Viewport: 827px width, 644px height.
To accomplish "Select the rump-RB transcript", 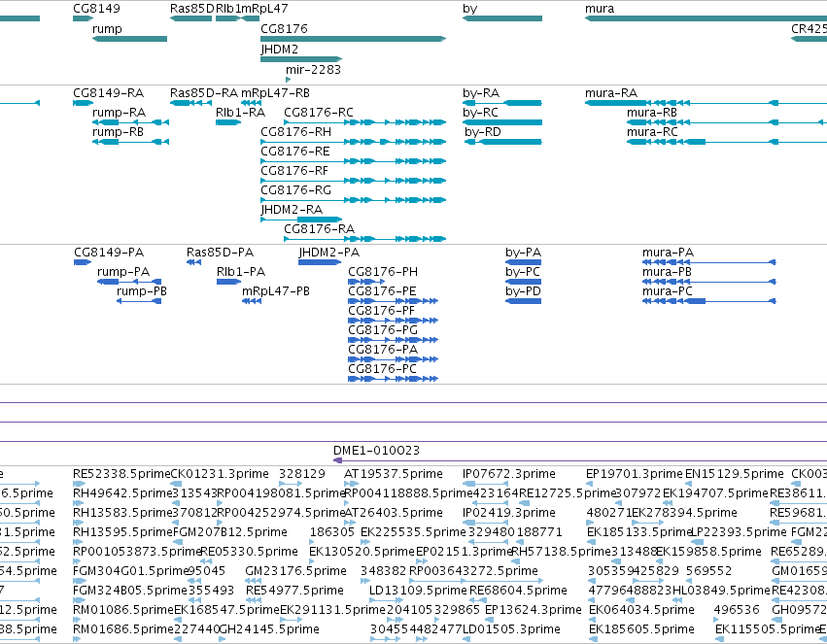I will click(130, 142).
